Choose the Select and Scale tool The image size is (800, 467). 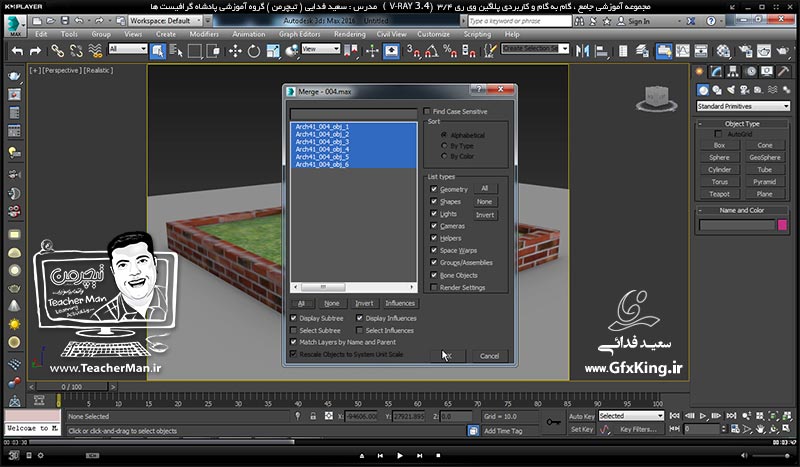click(273, 51)
